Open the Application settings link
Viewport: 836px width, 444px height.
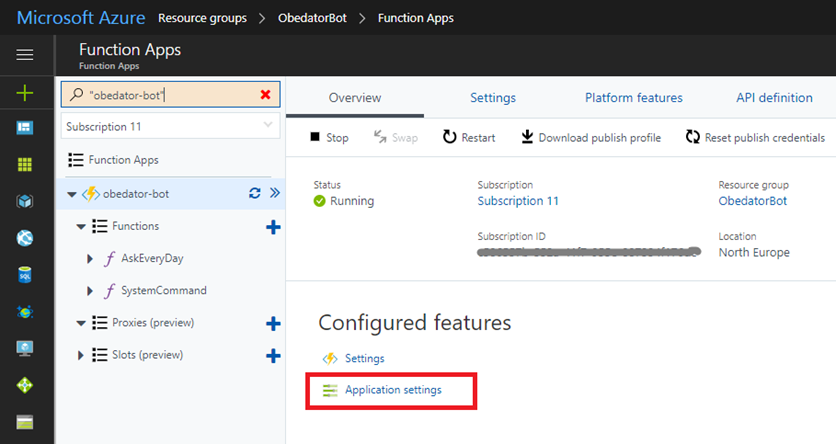(392, 390)
